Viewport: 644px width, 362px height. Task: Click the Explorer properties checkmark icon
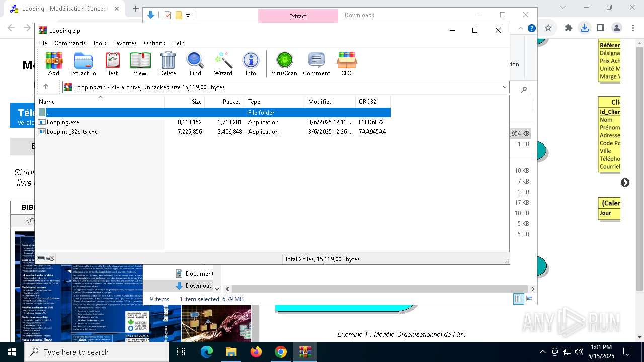(168, 15)
